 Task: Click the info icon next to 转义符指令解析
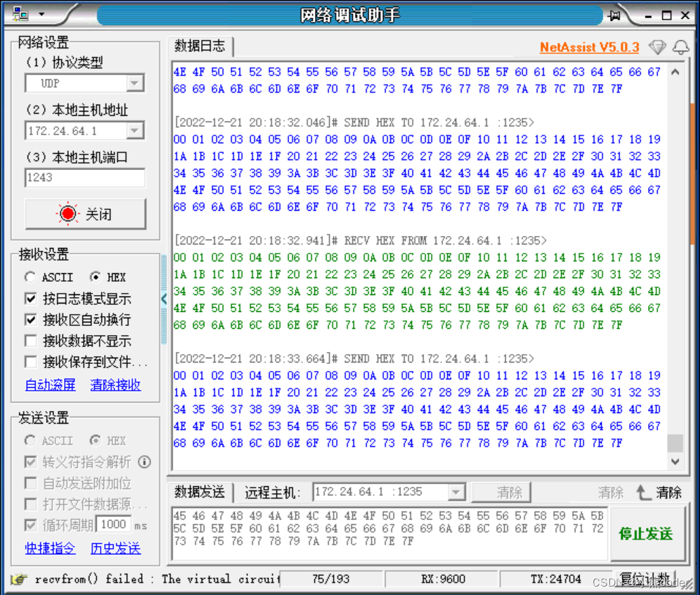(x=144, y=462)
